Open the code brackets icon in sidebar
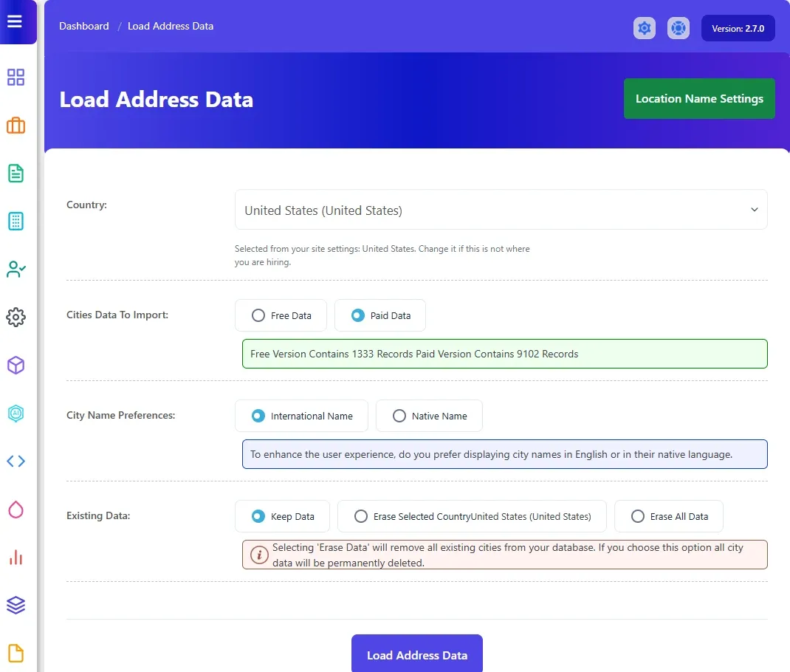 (x=16, y=461)
